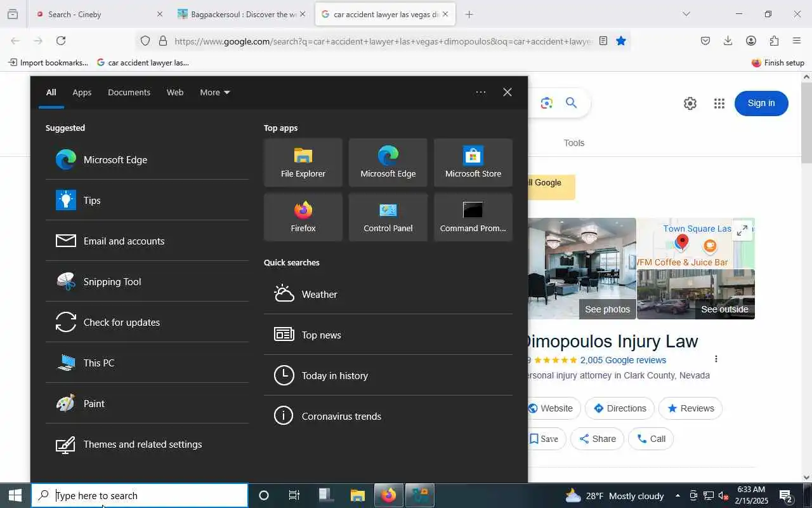
Task: Open Command Prompt tile
Action: 473,217
